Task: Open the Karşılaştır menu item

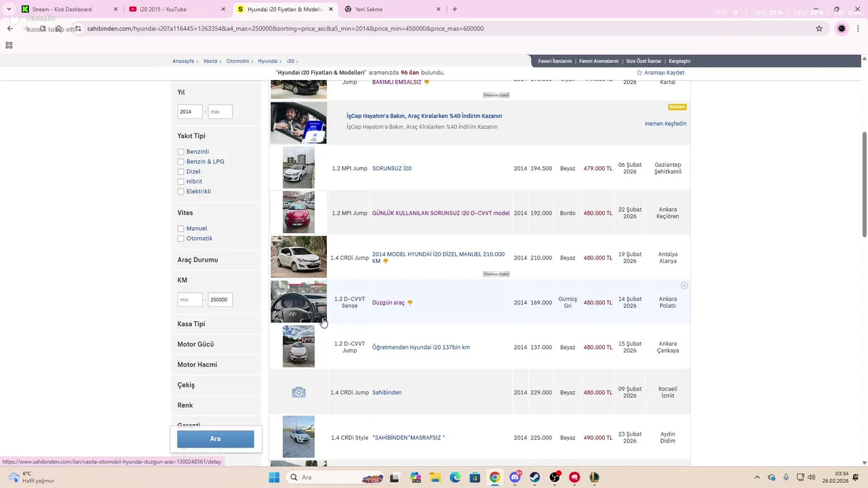Action: point(679,61)
